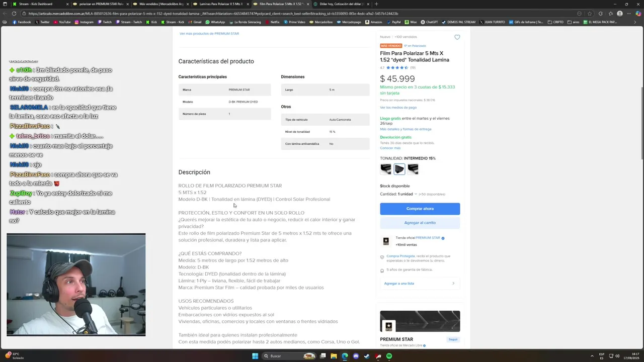The height and width of the screenshot is (362, 644).
Task: Open File Explorer from taskbar
Action: [x=334, y=356]
